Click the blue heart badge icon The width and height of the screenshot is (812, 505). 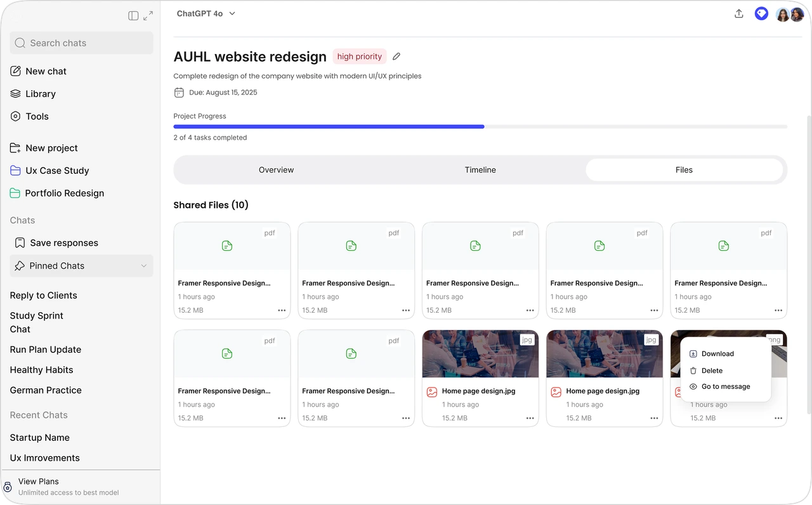click(761, 14)
